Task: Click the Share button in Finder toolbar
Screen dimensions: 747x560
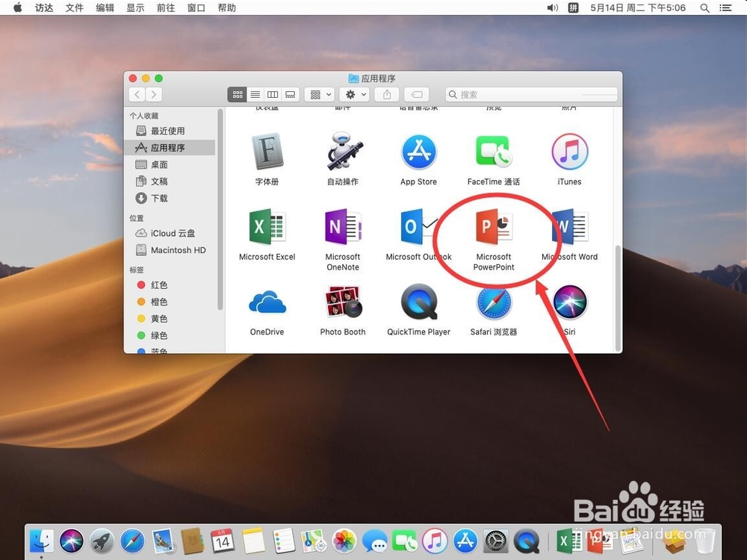Action: point(387,94)
